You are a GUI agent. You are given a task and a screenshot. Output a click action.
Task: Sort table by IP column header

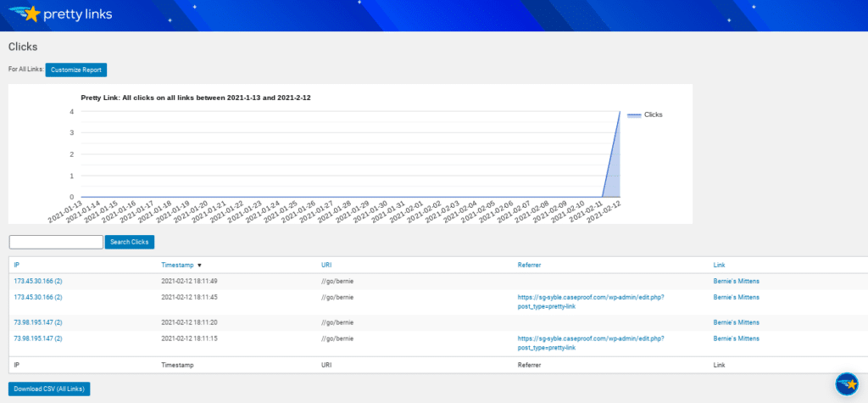18,265
